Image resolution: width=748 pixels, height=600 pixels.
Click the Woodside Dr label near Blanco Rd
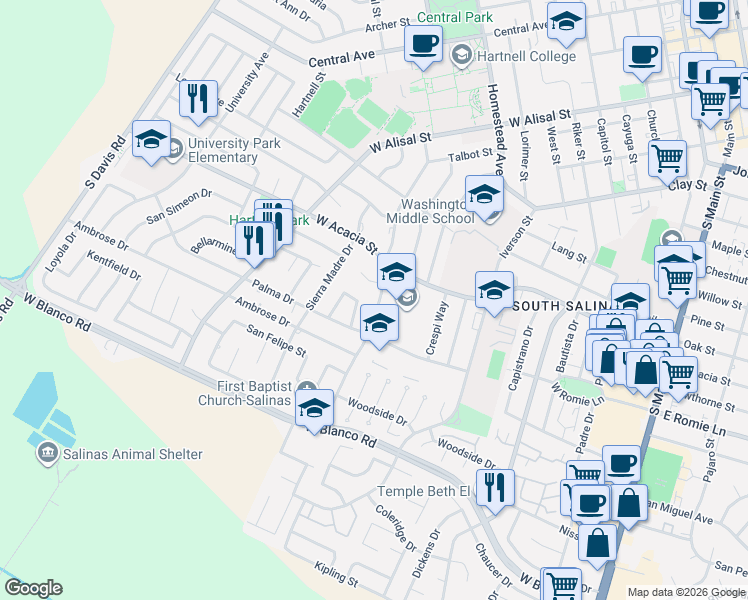[377, 412]
